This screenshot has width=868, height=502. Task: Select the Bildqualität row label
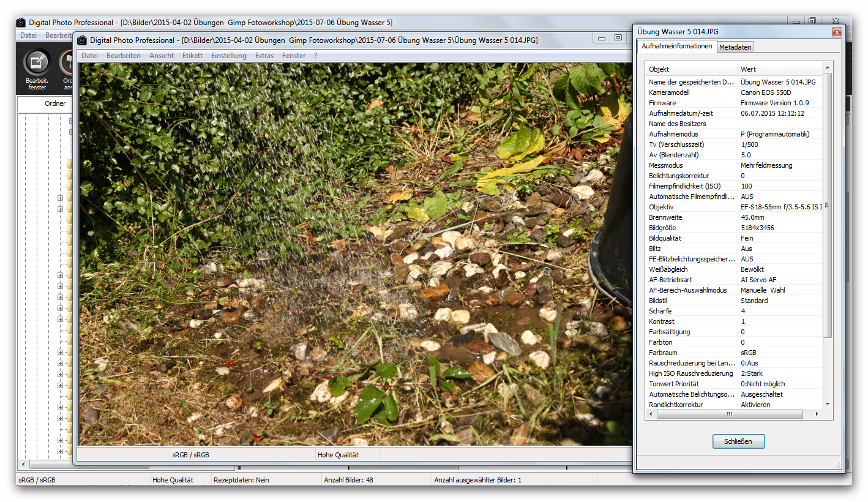click(x=665, y=238)
